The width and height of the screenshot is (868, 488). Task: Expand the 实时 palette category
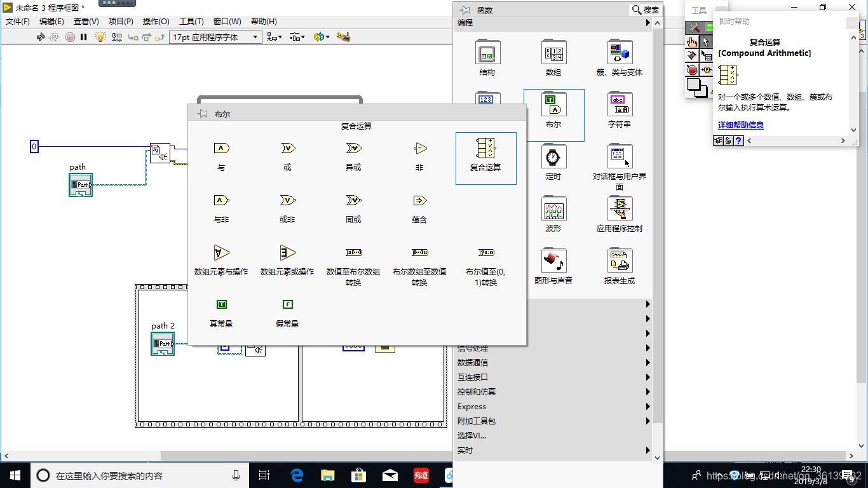click(554, 451)
